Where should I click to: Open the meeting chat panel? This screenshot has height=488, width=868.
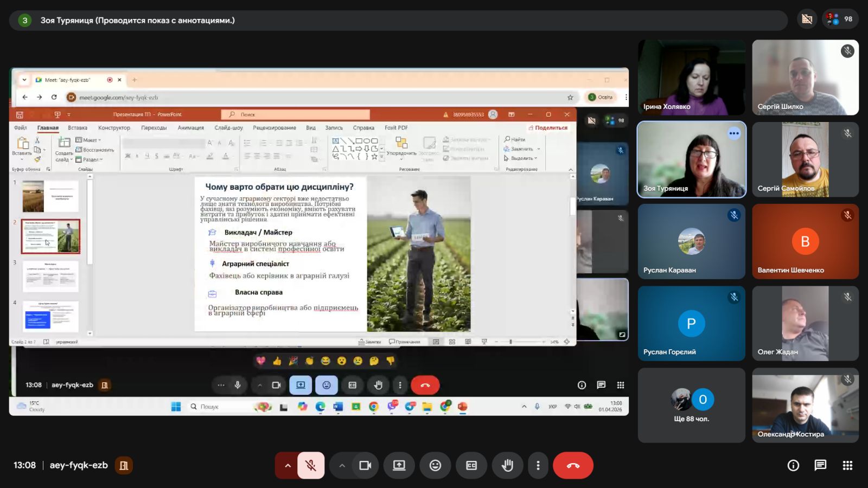pos(820,465)
